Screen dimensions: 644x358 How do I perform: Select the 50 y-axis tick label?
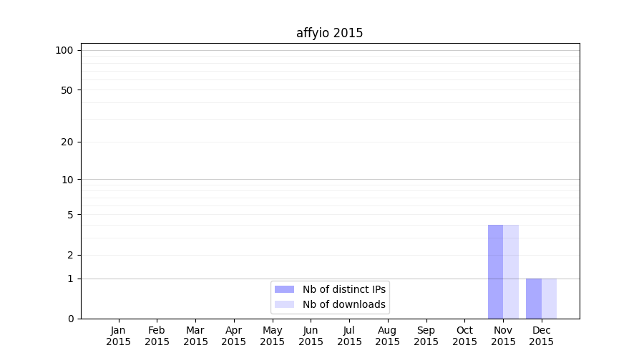(x=67, y=90)
